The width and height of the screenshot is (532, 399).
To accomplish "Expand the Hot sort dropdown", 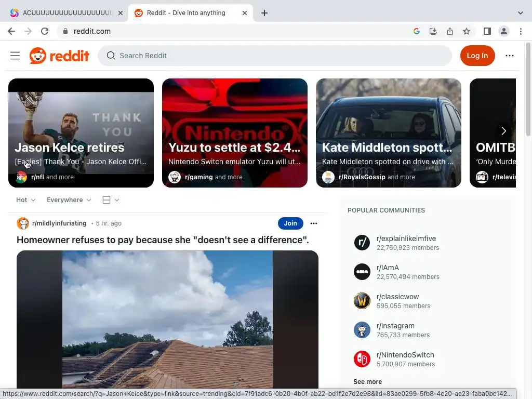I will (26, 200).
